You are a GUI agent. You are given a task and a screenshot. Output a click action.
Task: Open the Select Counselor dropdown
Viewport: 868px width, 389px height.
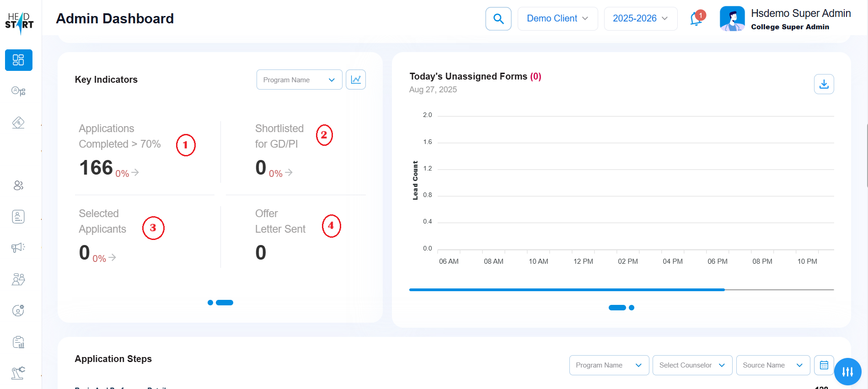pyautogui.click(x=692, y=365)
